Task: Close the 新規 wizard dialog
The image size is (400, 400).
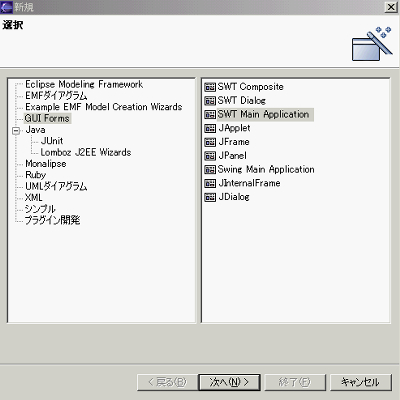Action: pos(391,7)
